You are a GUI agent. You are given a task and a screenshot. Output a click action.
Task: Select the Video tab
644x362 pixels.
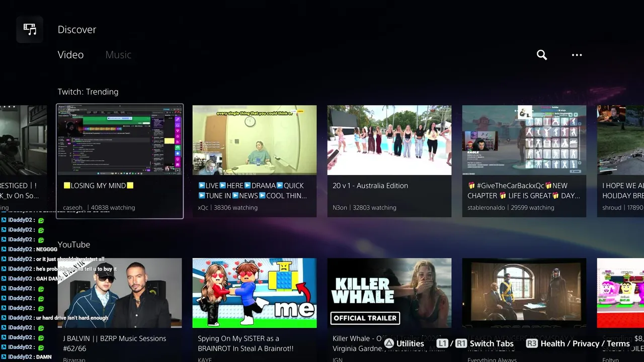tap(70, 55)
